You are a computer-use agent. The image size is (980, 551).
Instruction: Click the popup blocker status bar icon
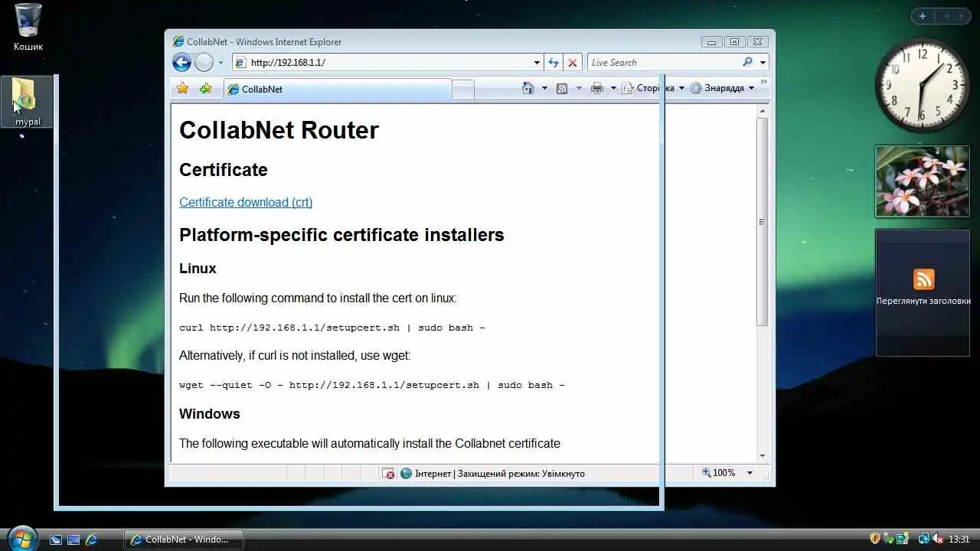[x=389, y=474]
